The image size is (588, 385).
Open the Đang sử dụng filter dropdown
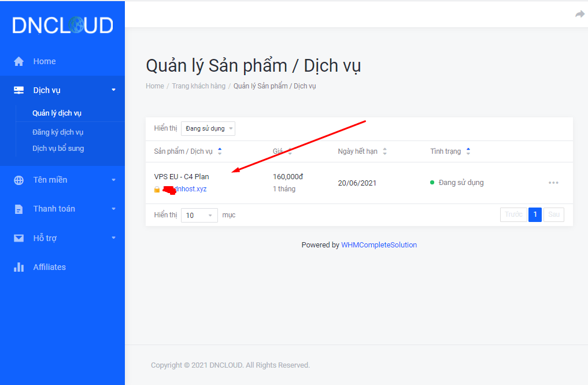pos(208,128)
